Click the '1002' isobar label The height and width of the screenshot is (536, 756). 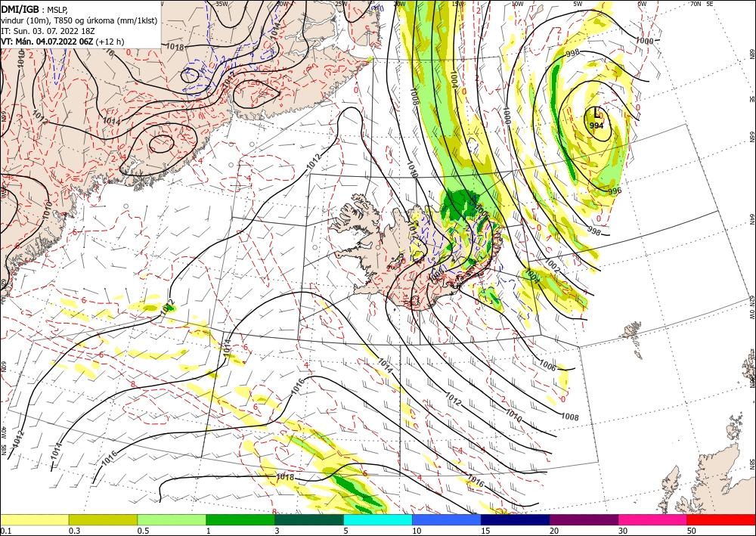click(x=553, y=264)
